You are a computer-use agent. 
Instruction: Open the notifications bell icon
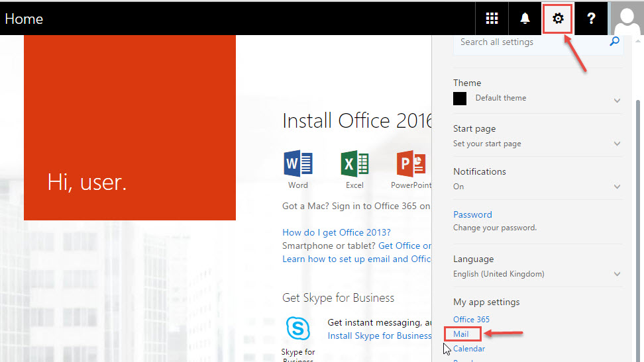[525, 19]
